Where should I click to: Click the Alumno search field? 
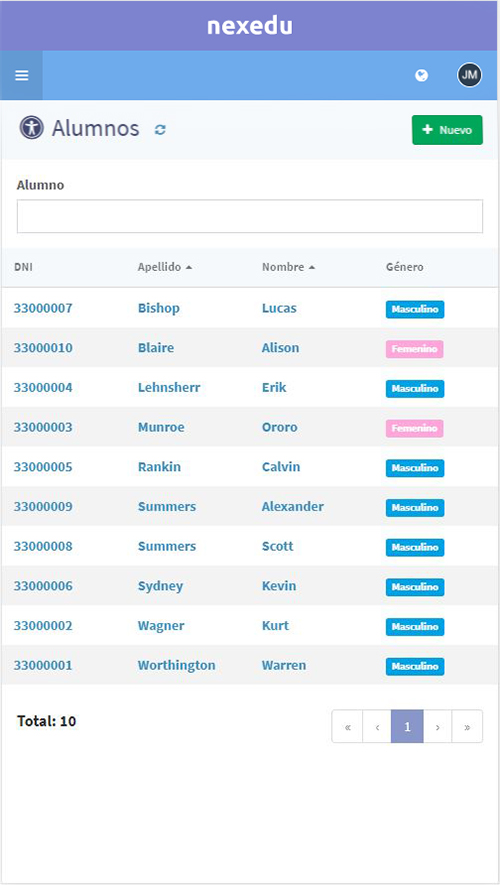click(x=250, y=216)
